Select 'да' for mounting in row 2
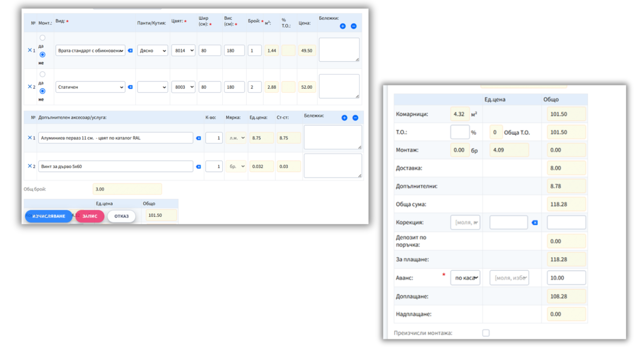Viewport: 644px width, 362px height. coord(43,74)
